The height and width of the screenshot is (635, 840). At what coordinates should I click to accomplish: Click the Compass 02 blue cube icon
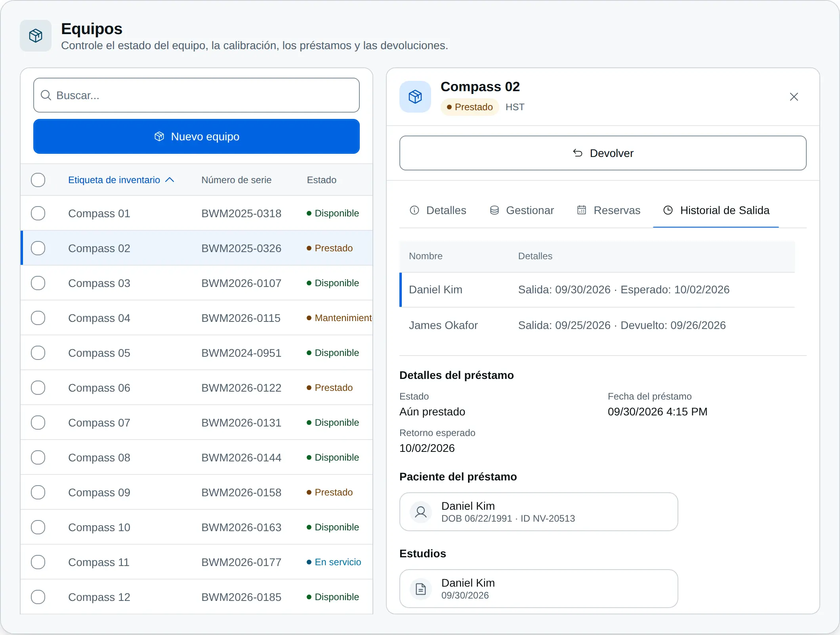coord(415,97)
